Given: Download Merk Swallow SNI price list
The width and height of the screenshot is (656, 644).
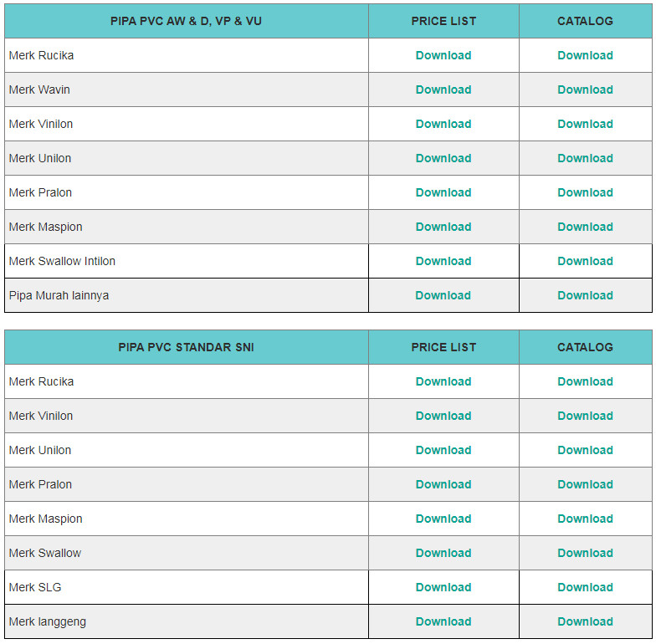Looking at the screenshot, I should coord(443,553).
